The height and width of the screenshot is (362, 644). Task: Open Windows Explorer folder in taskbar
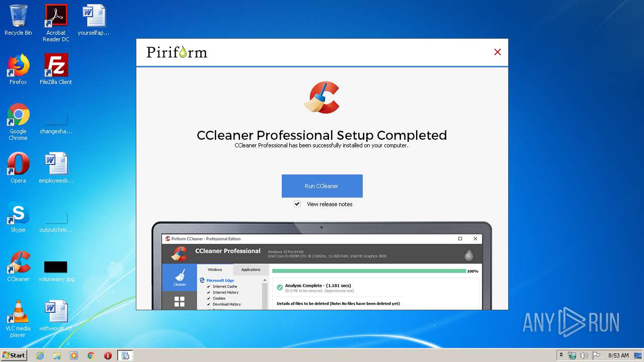[x=57, y=355]
